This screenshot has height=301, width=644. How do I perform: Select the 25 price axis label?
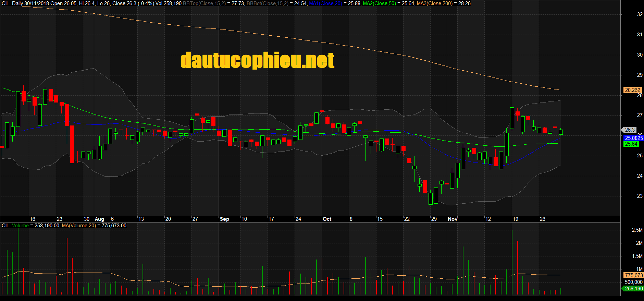(640, 156)
